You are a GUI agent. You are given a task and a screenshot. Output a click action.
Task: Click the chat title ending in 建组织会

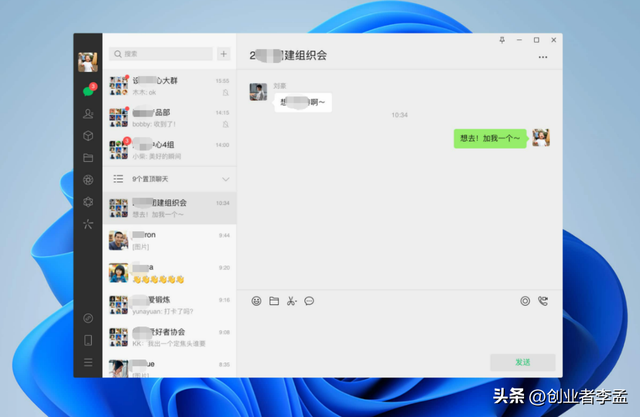288,55
